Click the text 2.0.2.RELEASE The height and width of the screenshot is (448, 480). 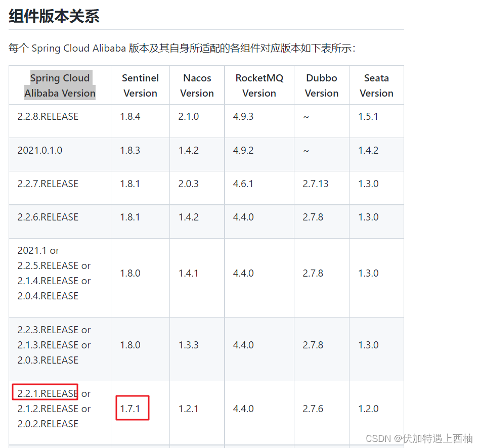[48, 424]
